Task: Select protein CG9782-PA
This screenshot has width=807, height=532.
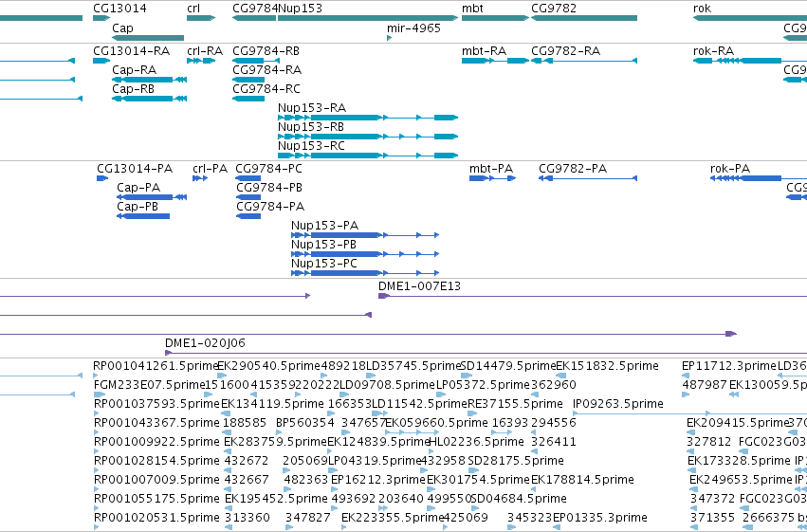Action: (588, 178)
